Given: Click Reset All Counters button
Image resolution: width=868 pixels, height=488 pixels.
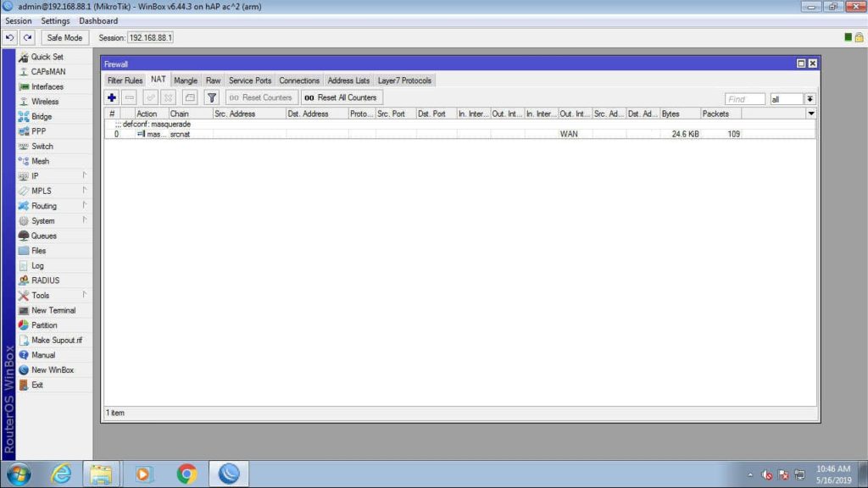Looking at the screenshot, I should pos(342,97).
